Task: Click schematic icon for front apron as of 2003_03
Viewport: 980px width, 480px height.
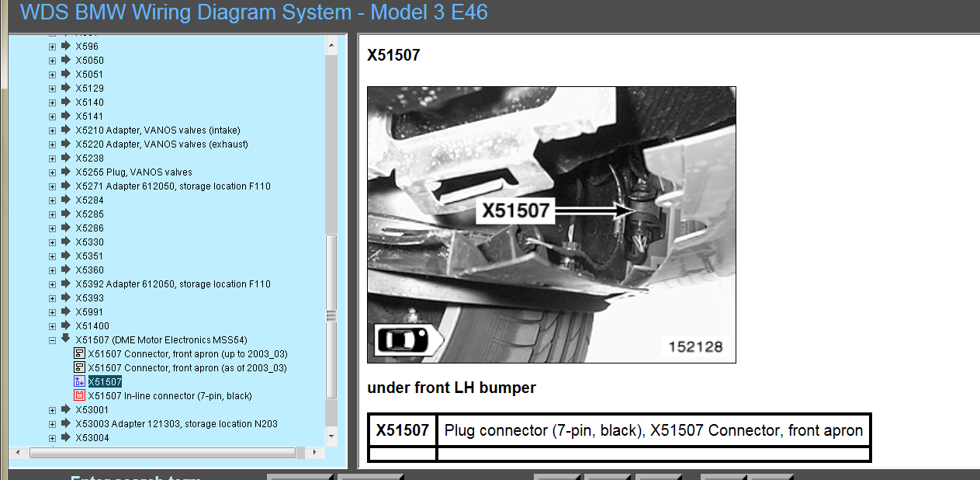Action: click(78, 367)
